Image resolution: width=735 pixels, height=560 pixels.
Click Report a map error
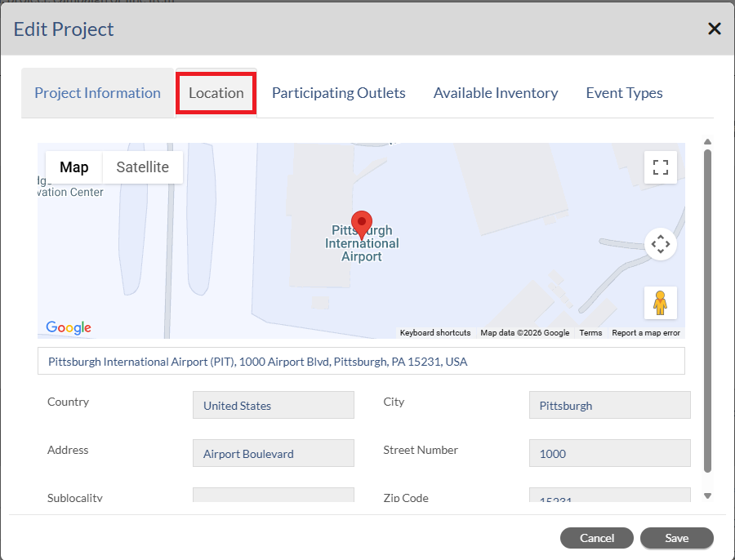pyautogui.click(x=645, y=333)
